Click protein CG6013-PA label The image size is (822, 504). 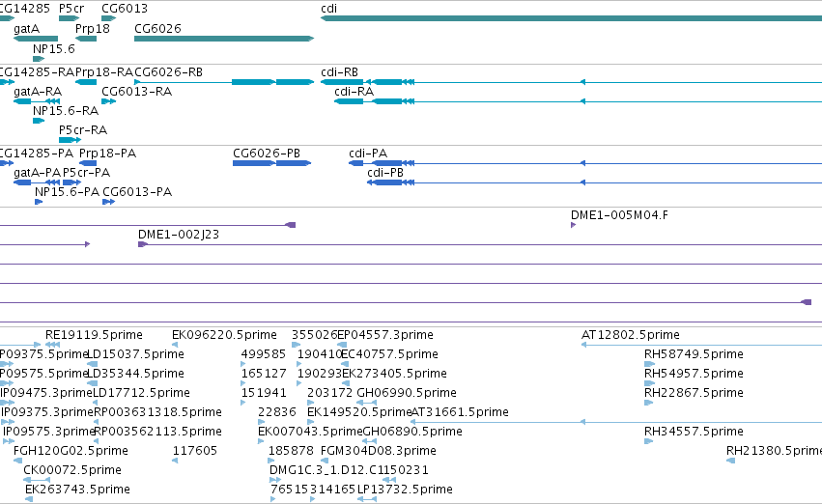pyautogui.click(x=137, y=192)
